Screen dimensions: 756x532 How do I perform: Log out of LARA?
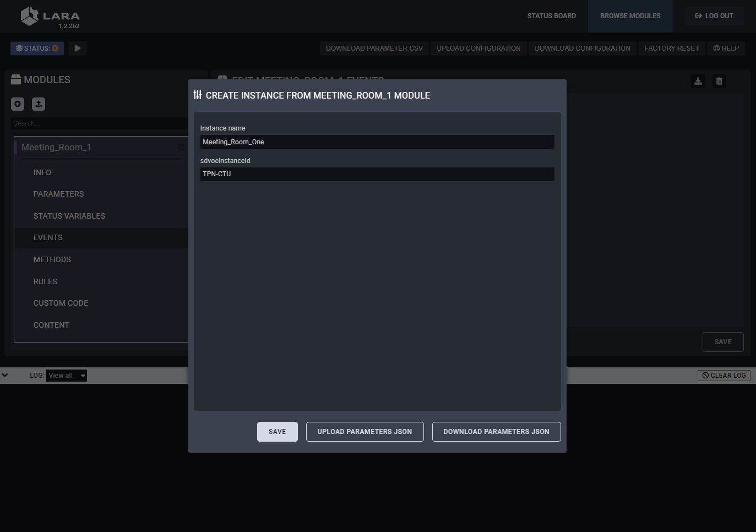(x=714, y=16)
